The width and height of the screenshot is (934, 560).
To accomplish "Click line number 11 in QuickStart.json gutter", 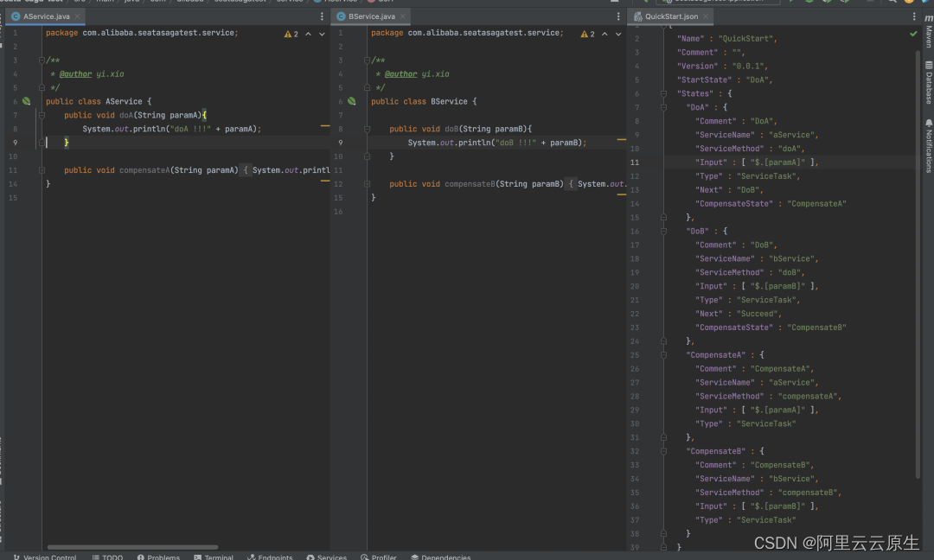I will [x=635, y=162].
